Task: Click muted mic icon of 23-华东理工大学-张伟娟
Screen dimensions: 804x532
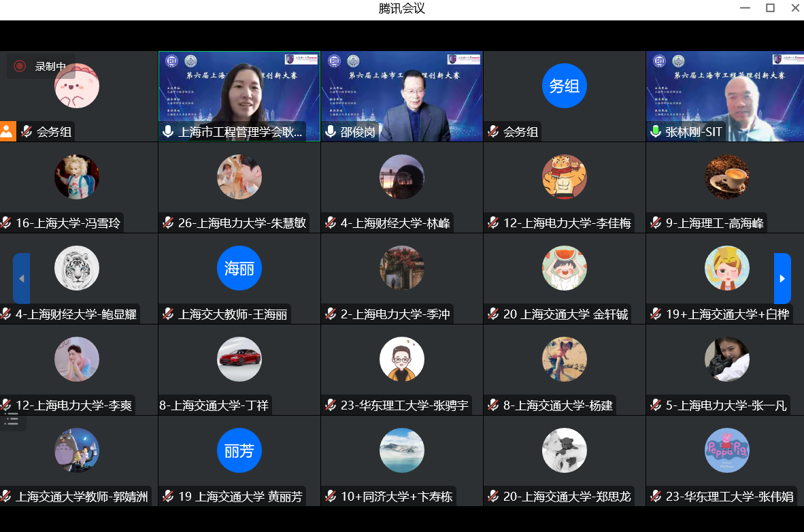Action: coord(656,496)
